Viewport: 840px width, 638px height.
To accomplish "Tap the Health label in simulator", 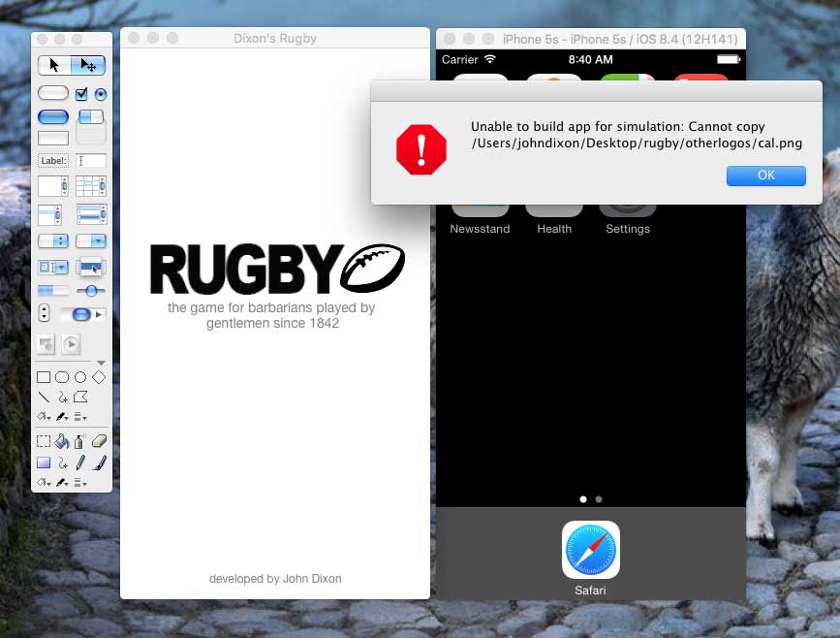I will 554,229.
